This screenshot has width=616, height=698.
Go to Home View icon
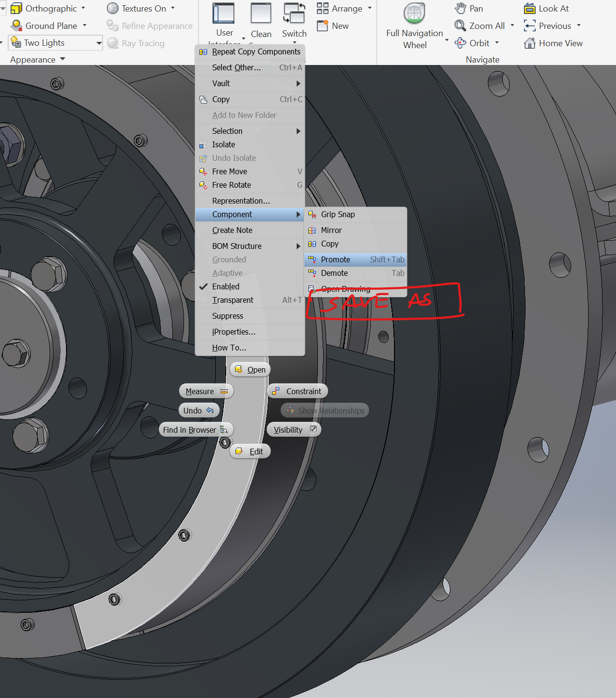click(x=530, y=43)
